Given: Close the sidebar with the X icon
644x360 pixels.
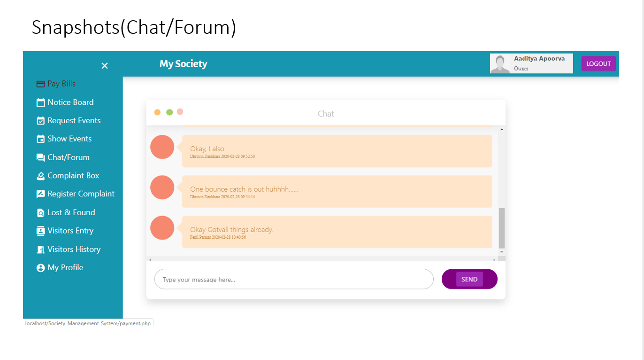Looking at the screenshot, I should 105,66.
